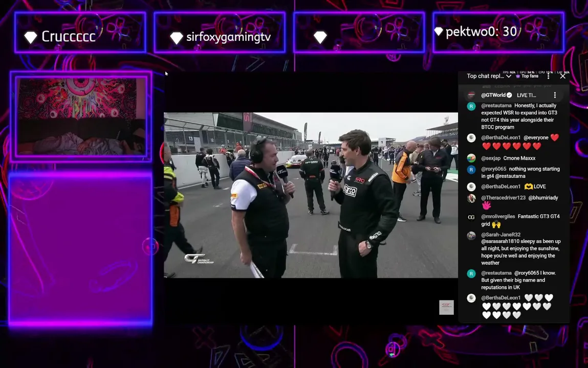Click the @bhumiriady mention
Viewport: 588px width, 368px height.
[543, 198]
